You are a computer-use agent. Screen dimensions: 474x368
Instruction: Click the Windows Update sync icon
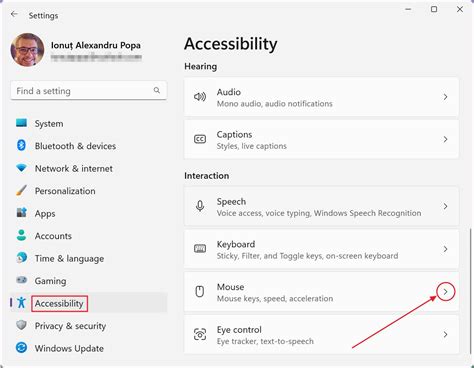click(21, 348)
